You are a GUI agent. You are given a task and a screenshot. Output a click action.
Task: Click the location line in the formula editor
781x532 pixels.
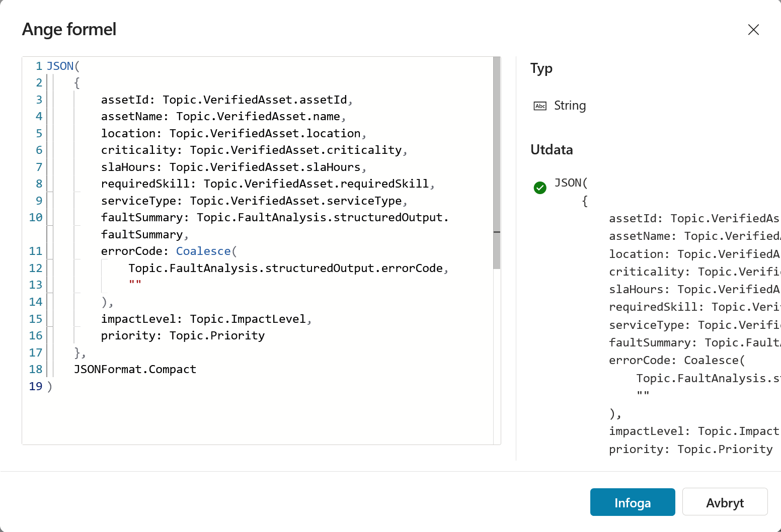coord(233,133)
